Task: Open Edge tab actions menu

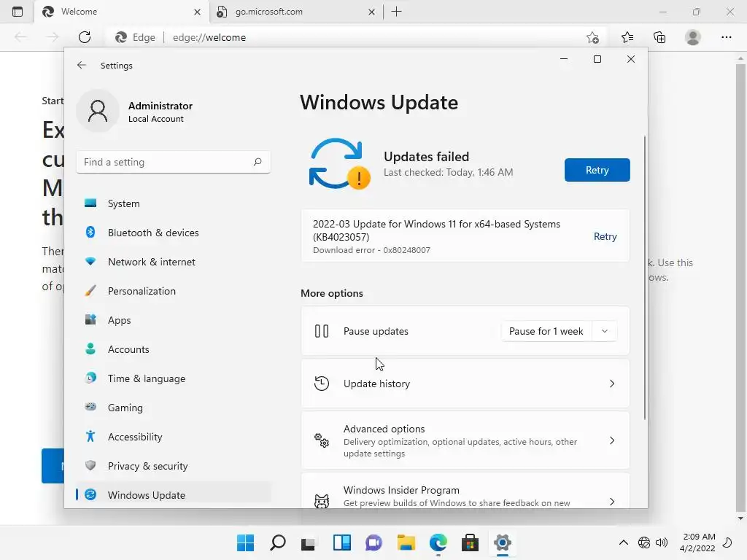Action: point(18,12)
